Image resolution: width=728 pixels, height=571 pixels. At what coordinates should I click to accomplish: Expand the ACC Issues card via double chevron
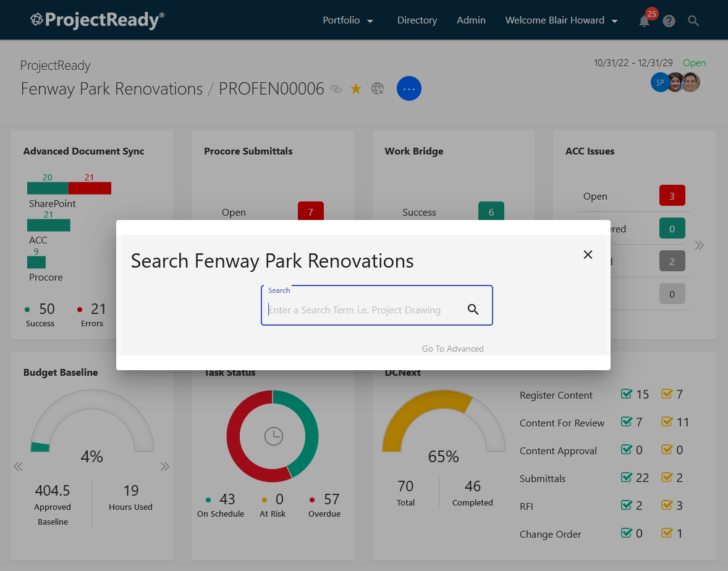tap(699, 245)
